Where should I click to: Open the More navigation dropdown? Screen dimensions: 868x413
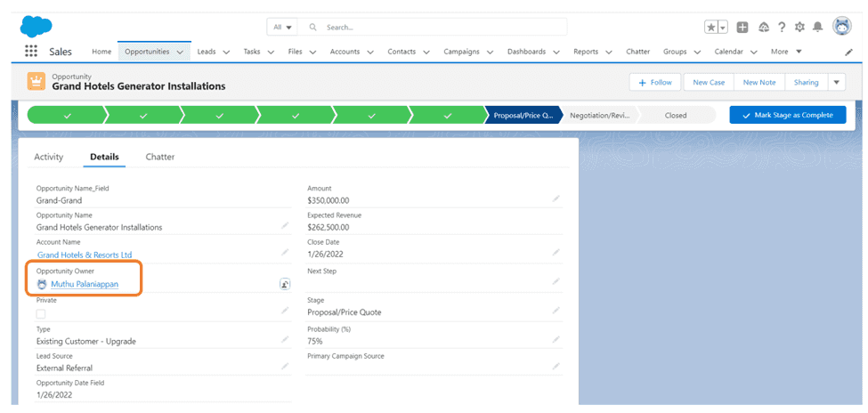pos(786,52)
